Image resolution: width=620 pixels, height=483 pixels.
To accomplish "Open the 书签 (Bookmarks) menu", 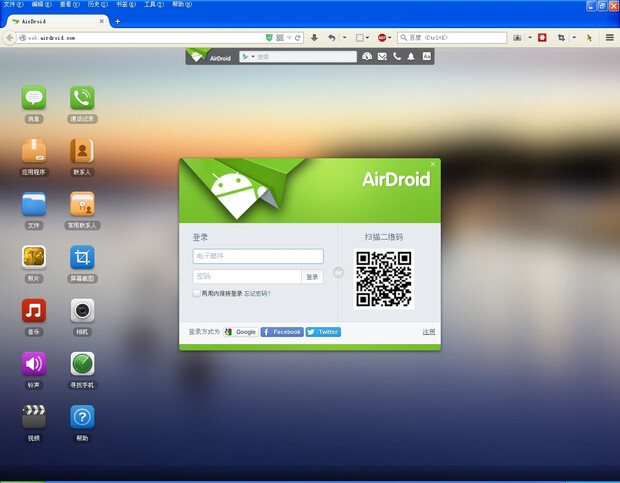I will 122,5.
